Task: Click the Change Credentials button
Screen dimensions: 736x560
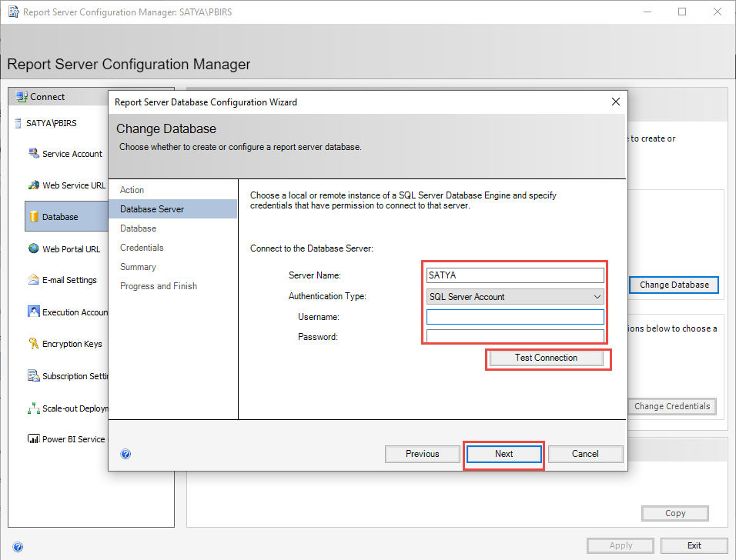Action: coord(672,406)
